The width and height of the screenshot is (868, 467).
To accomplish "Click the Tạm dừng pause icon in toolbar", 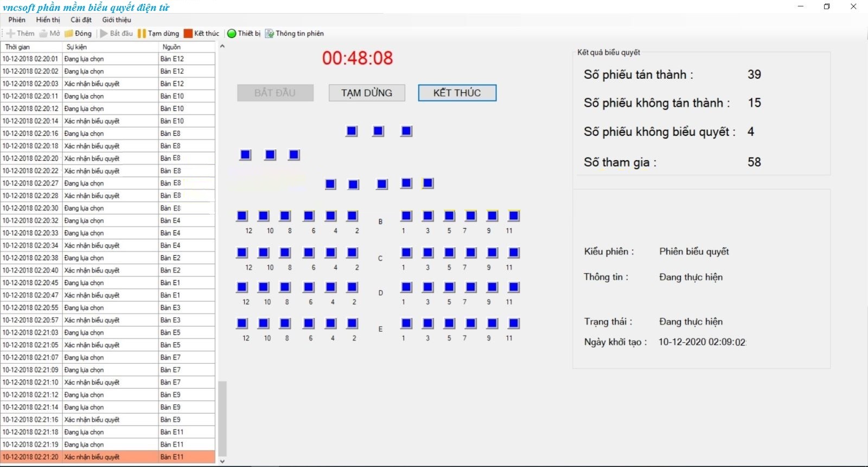I will coord(142,34).
